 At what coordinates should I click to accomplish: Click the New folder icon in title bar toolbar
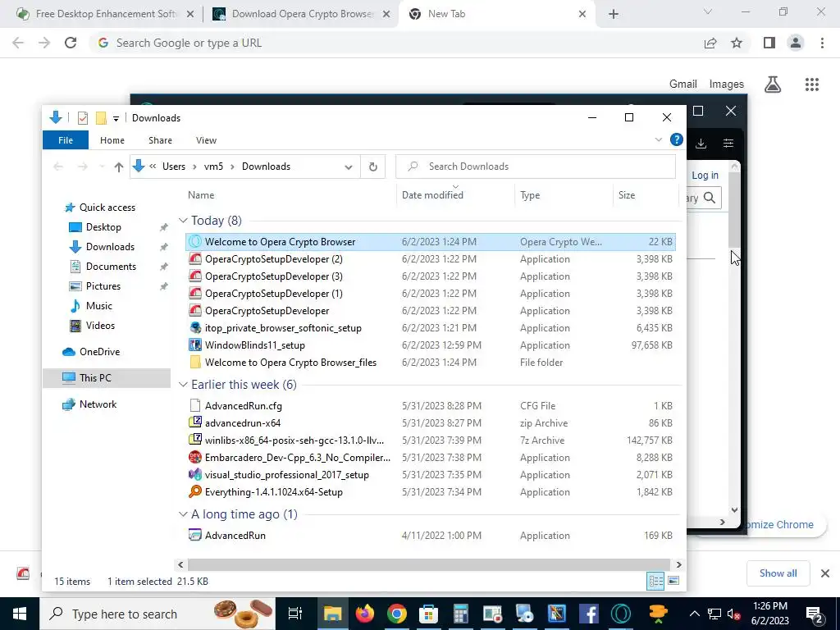[101, 118]
